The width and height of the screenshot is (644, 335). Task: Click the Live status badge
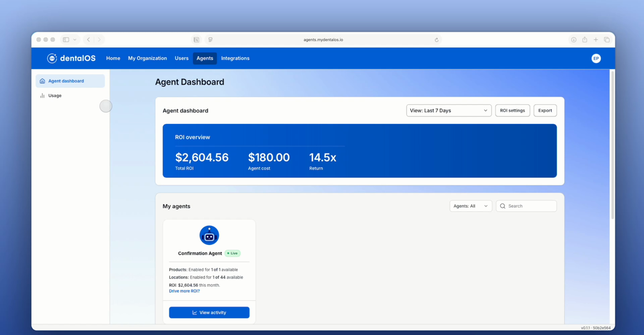[233, 253]
